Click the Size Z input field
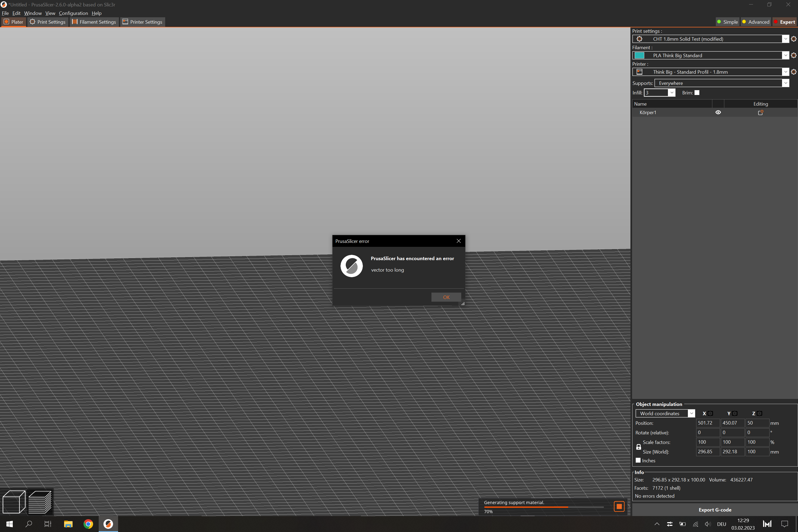Screen dimensions: 798x532 click(x=757, y=452)
